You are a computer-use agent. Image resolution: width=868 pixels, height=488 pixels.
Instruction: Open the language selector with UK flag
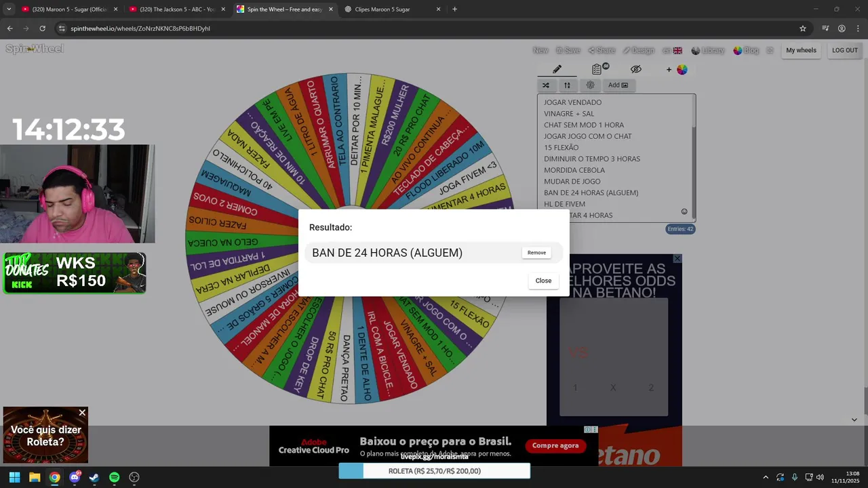(x=672, y=50)
